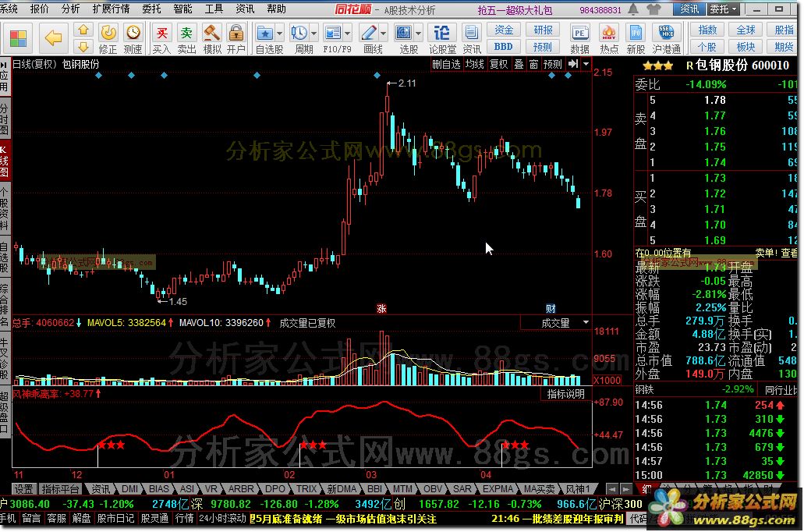This screenshot has height=532, width=804.
Task: Click the yellow down arrow icon
Action: [83, 48]
